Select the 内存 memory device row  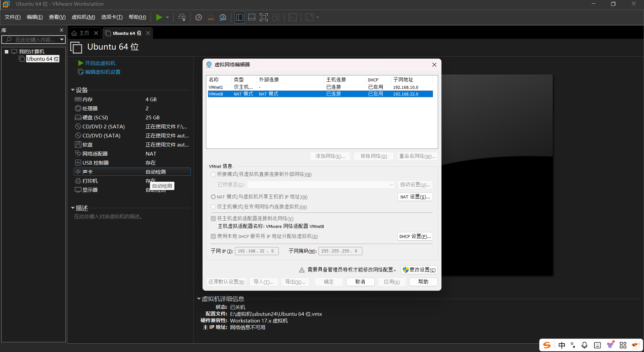coord(132,100)
